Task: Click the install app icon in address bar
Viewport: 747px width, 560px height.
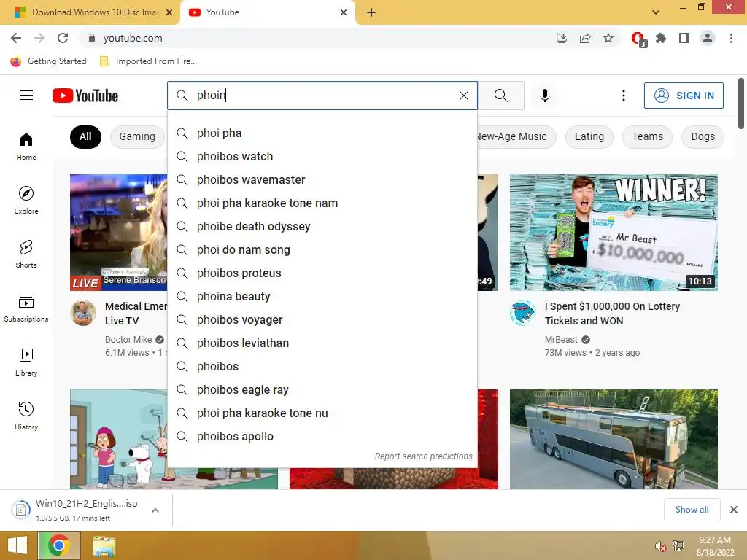Action: (x=562, y=38)
